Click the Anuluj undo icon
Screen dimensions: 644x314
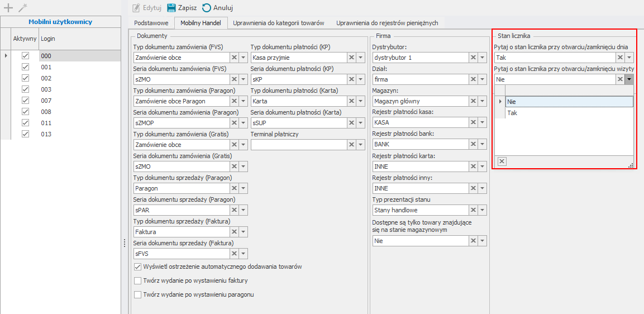pyautogui.click(x=207, y=8)
